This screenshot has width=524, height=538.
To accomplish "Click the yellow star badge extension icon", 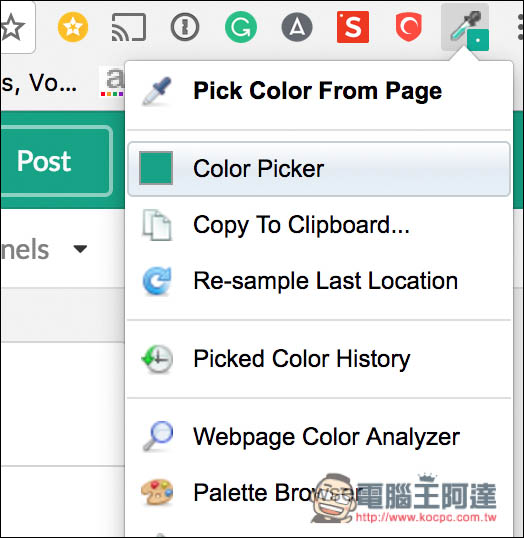I will (73, 27).
